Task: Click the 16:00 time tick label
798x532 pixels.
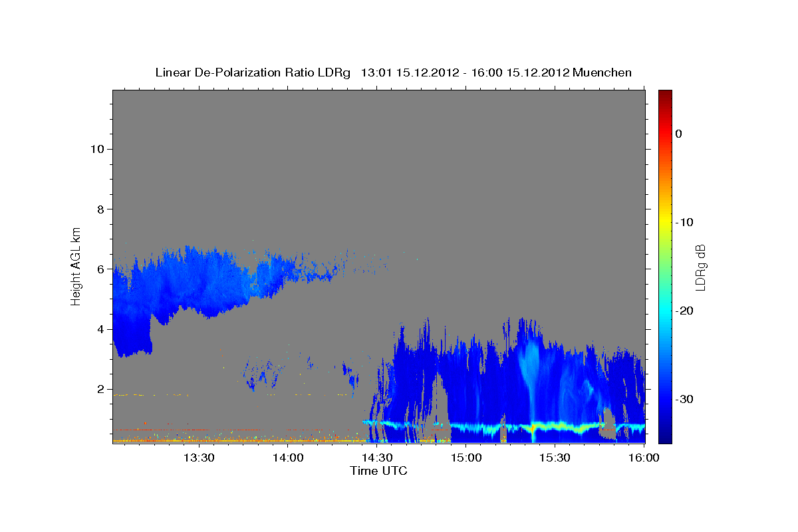Action: pyautogui.click(x=644, y=458)
